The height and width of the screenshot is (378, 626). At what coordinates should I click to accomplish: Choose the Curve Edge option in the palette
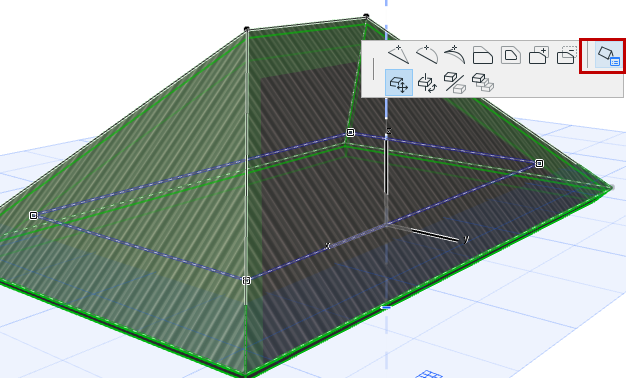(427, 55)
